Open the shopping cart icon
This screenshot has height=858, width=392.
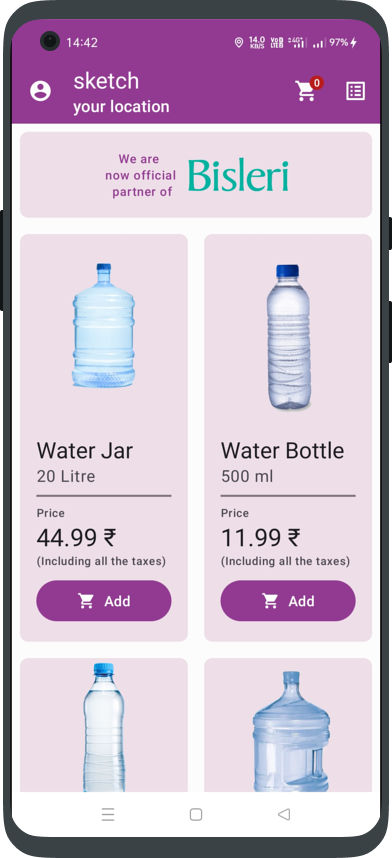(305, 91)
